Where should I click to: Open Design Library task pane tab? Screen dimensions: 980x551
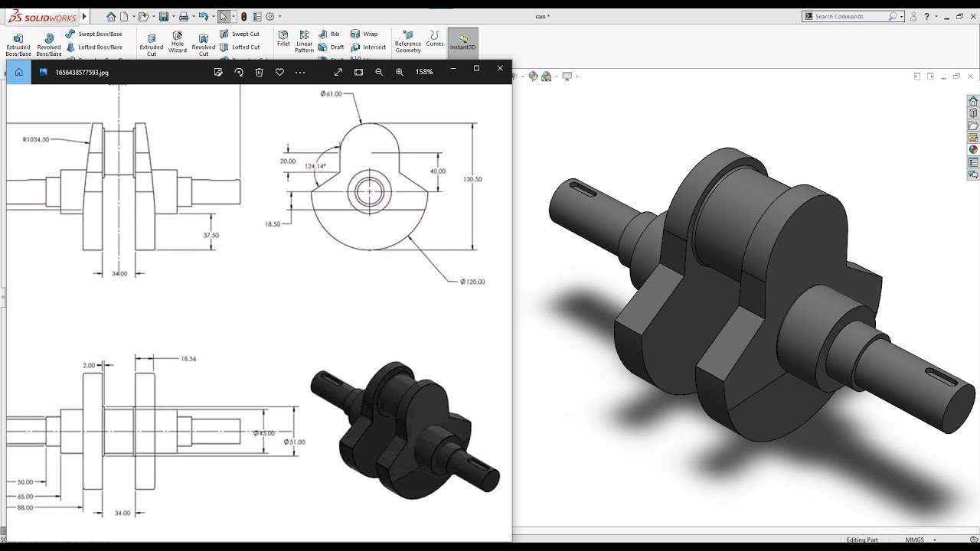(973, 113)
